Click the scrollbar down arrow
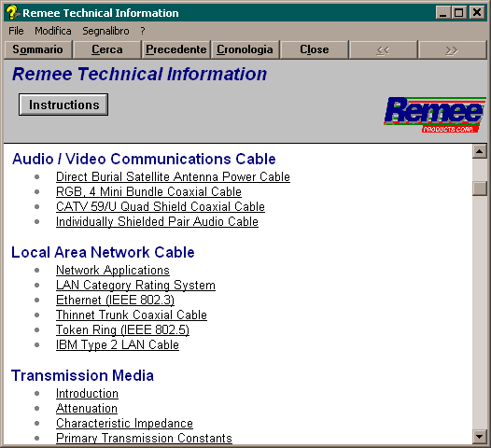This screenshot has height=448, width=491. coord(480,436)
